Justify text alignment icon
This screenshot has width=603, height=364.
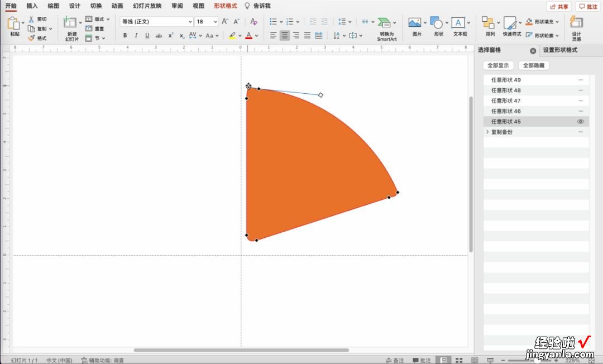[307, 36]
